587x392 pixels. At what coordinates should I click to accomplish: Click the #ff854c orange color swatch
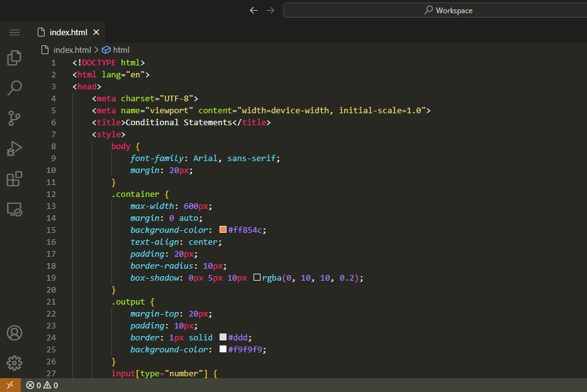(x=223, y=230)
